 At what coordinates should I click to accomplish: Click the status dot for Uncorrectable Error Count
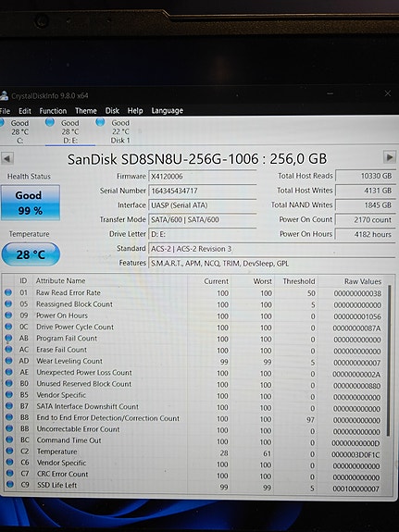(9, 428)
